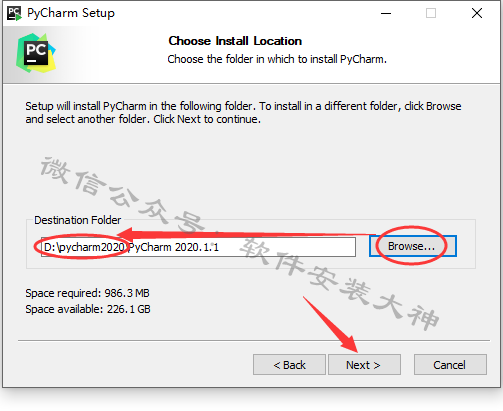This screenshot has height=411, width=503.
Task: Click the PyCharm Setup window title text
Action: (71, 13)
